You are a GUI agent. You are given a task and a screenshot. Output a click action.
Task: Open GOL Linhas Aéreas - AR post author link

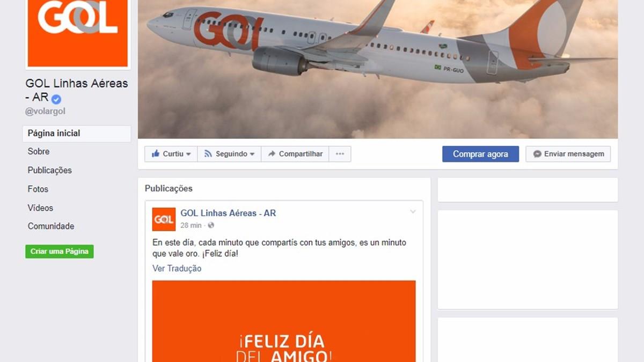[x=228, y=213]
